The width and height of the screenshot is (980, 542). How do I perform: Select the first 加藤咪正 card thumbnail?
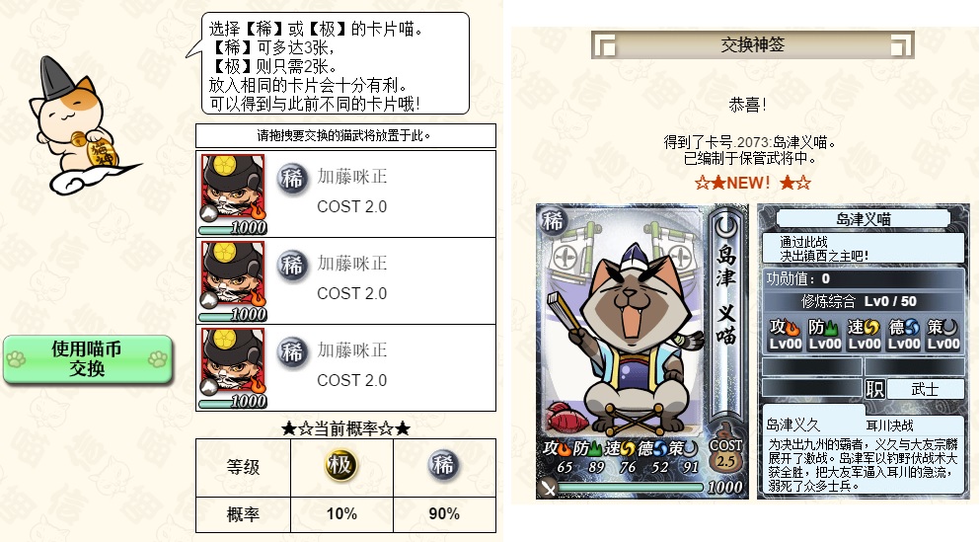[233, 194]
